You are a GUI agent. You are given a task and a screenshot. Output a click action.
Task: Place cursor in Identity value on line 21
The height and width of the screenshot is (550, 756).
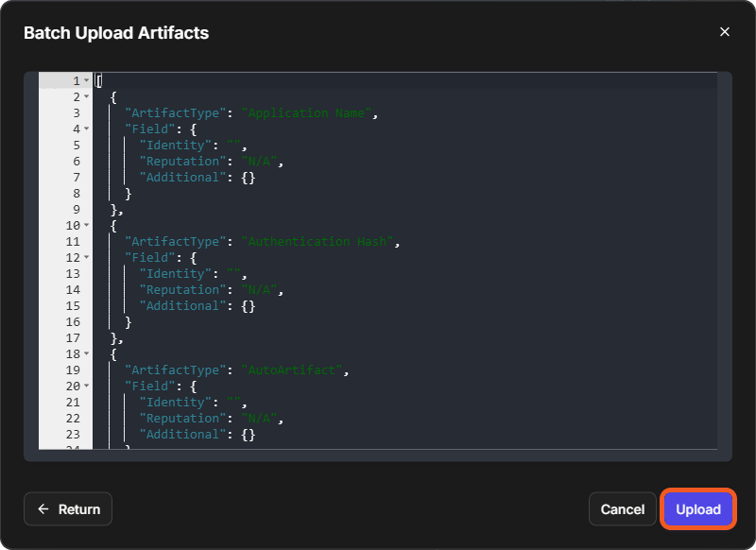(x=233, y=403)
